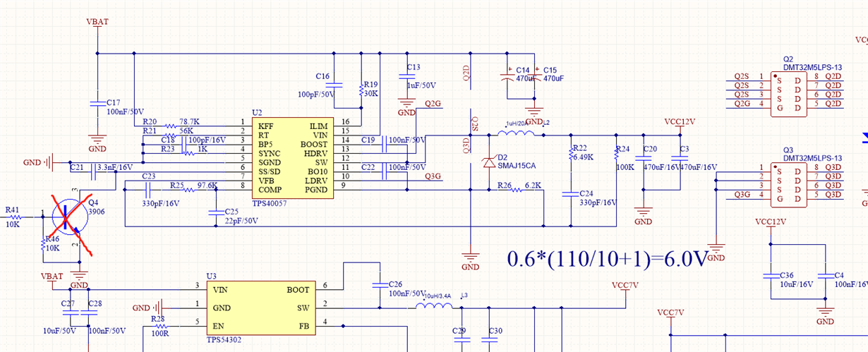Image resolution: width=868 pixels, height=352 pixels.
Task: Click the KFF pin name on U2
Action: (265, 126)
